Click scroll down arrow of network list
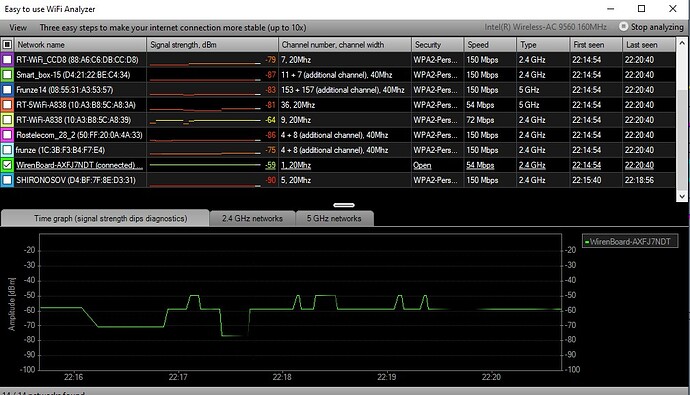 click(682, 196)
